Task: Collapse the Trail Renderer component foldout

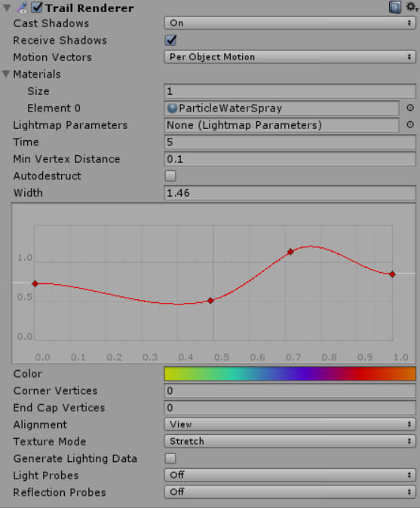Action: [7, 8]
